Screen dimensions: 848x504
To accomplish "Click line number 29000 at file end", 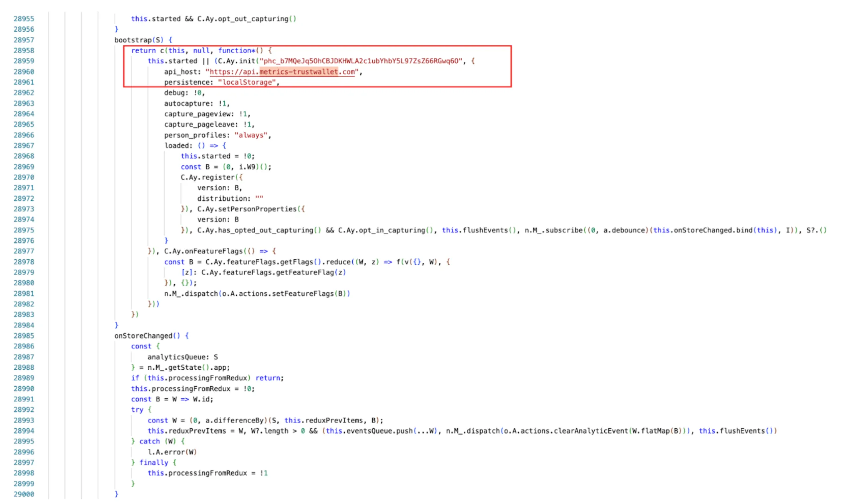I will point(24,494).
